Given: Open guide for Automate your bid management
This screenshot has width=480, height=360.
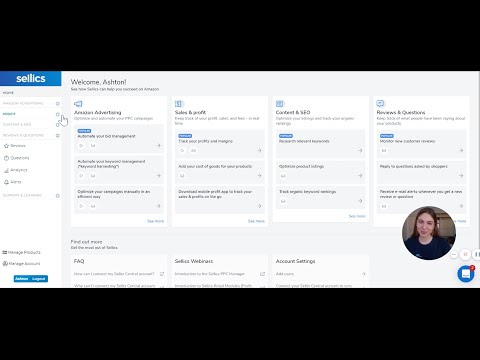Looking at the screenshot, I should pos(93,146).
